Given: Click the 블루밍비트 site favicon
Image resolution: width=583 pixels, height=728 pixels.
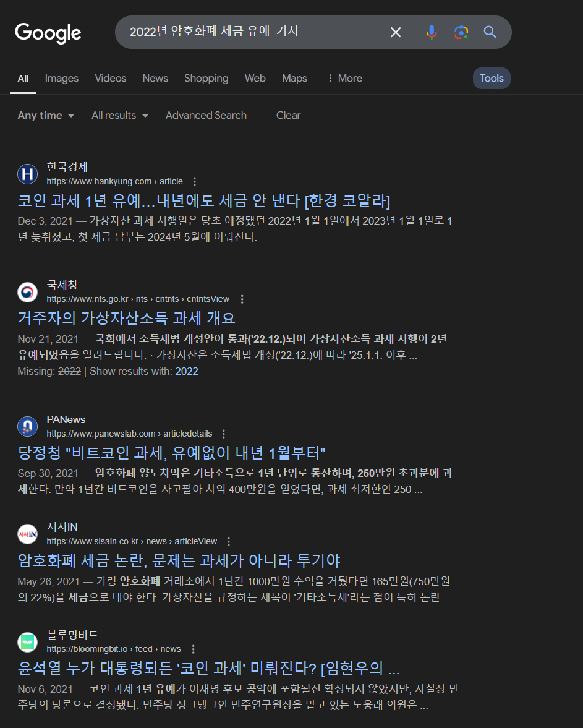Looking at the screenshot, I should click(27, 642).
